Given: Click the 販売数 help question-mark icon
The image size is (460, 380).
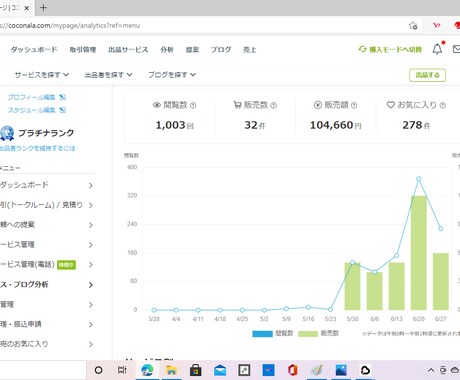Looking at the screenshot, I should tap(273, 105).
